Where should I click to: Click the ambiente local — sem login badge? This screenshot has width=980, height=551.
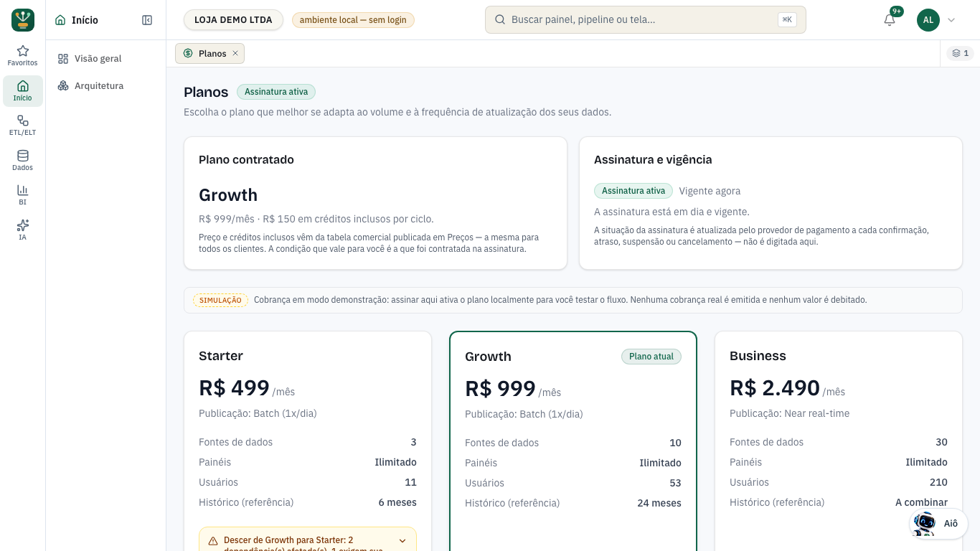coord(353,20)
